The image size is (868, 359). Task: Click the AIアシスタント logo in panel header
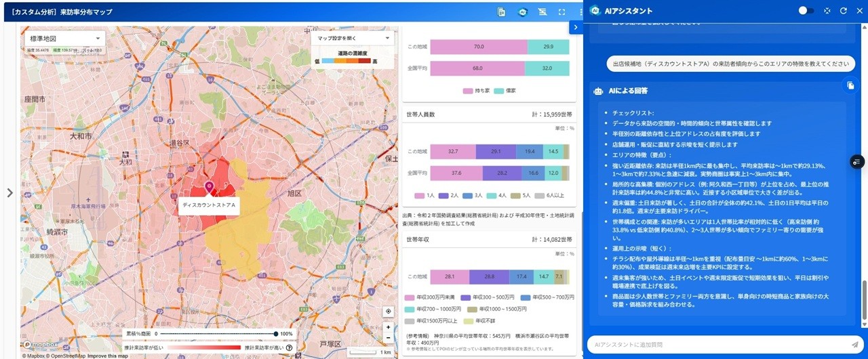pyautogui.click(x=595, y=11)
